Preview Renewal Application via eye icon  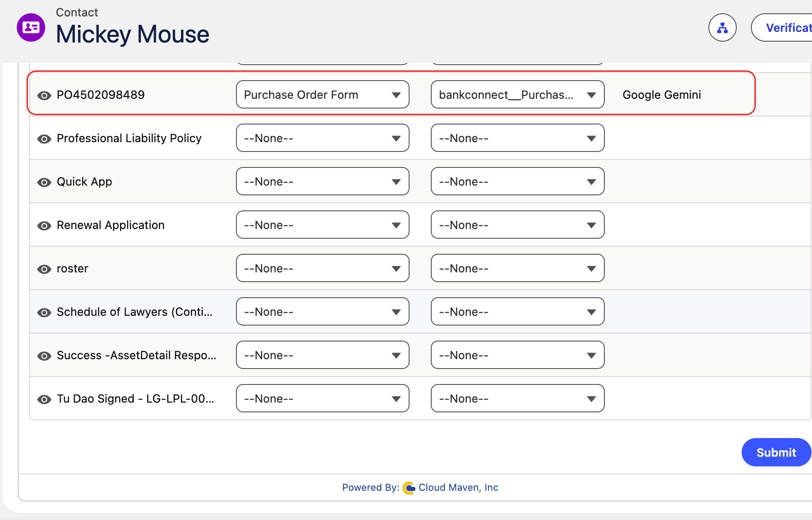44,225
